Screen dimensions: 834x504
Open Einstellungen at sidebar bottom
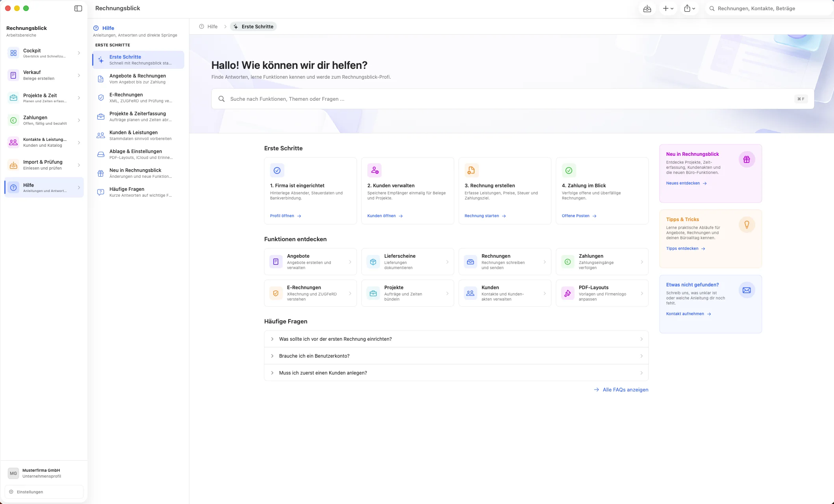click(44, 492)
